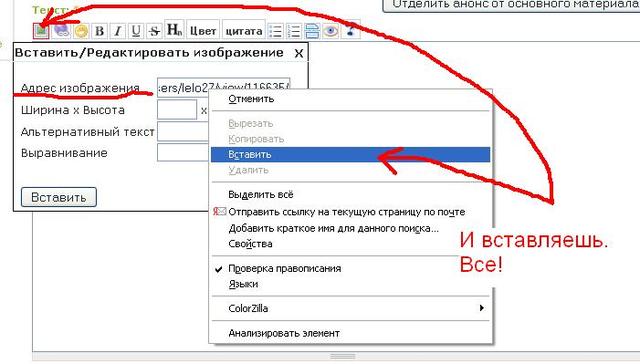The width and height of the screenshot is (640, 364).
Task: Click the Адрес изображения URL field
Action: click(224, 87)
